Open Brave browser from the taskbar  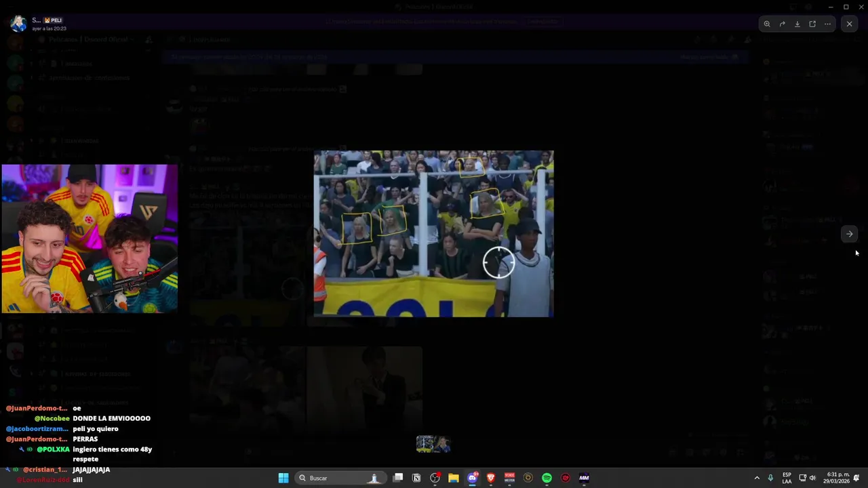coord(491,478)
